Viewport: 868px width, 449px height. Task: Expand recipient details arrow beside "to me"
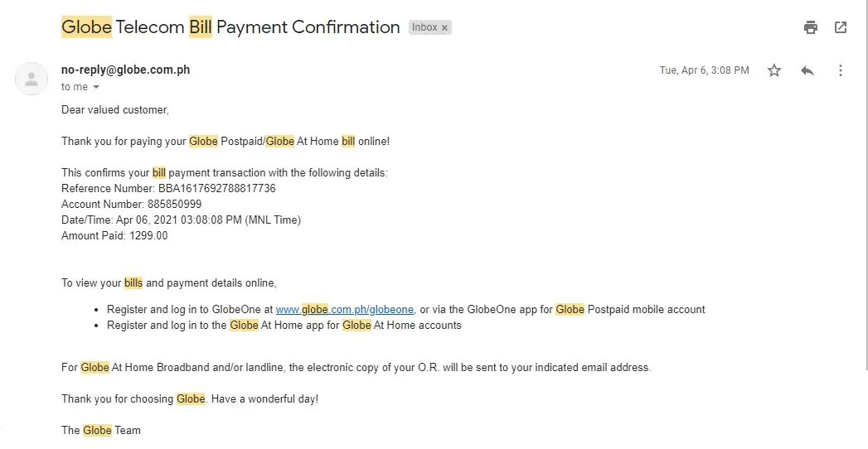[x=96, y=87]
